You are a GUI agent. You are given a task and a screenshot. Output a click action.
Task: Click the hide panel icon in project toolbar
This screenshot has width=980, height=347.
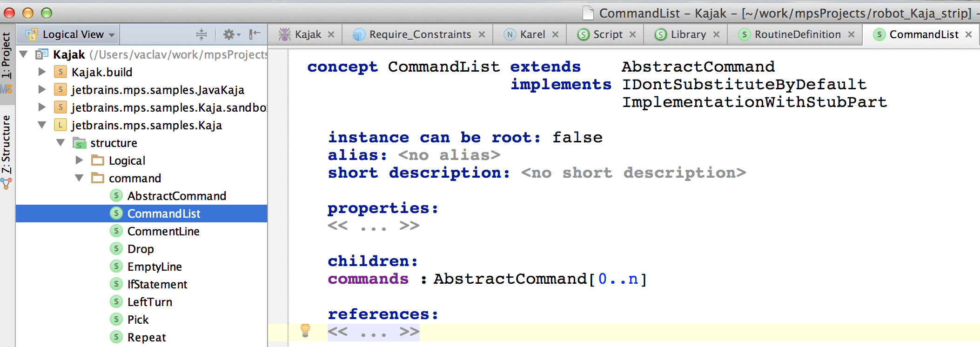click(x=255, y=34)
